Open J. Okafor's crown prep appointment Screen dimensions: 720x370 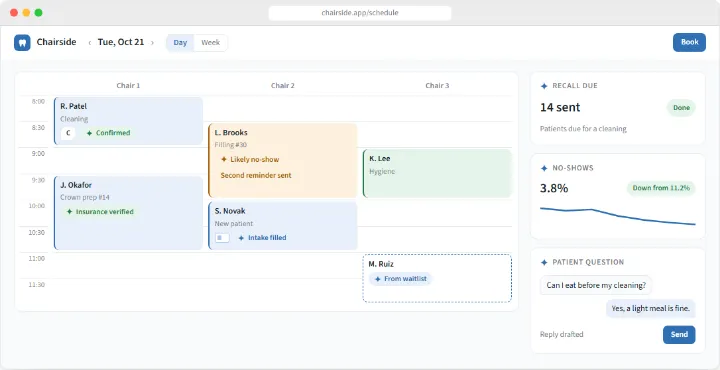pyautogui.click(x=128, y=213)
